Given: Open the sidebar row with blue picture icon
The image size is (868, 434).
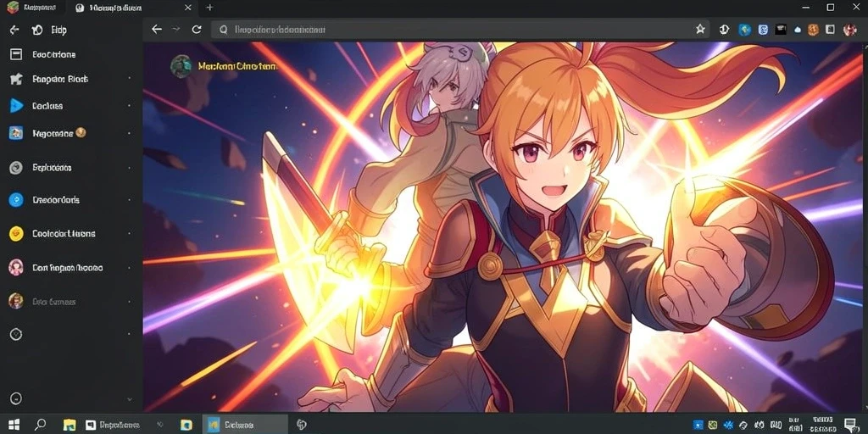Looking at the screenshot, I should pos(70,133).
